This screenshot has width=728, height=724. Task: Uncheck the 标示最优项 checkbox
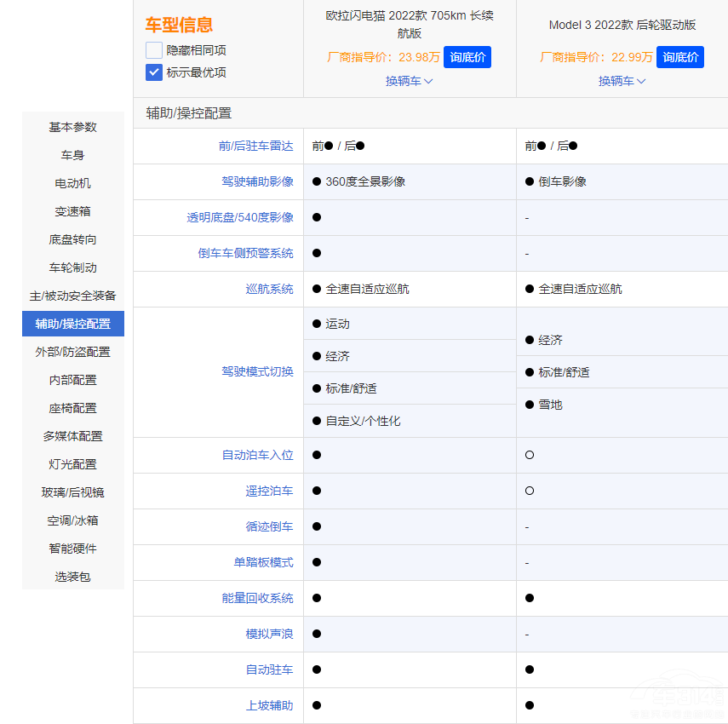click(x=154, y=72)
